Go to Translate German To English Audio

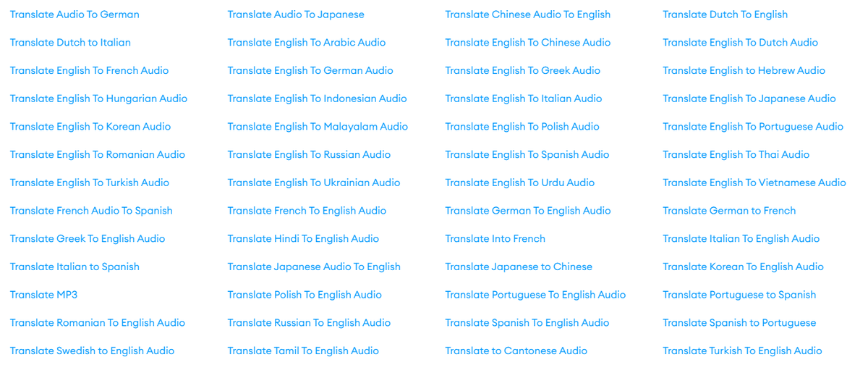pos(528,211)
